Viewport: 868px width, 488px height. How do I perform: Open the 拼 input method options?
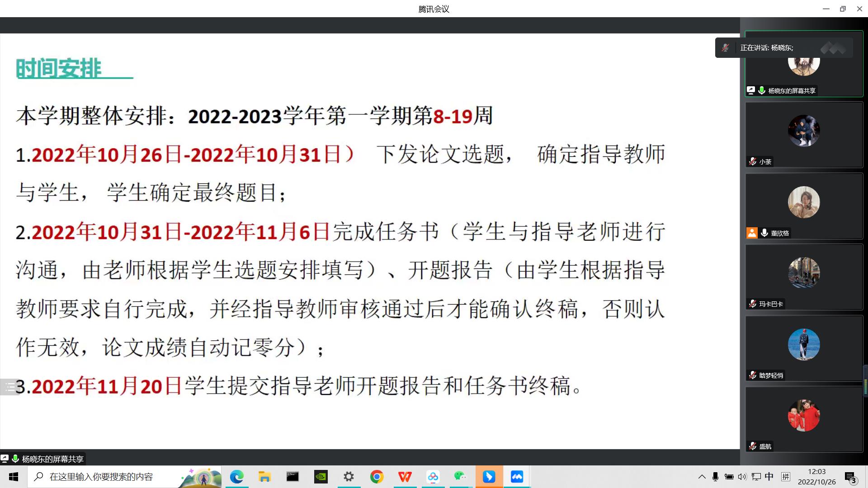(x=786, y=477)
